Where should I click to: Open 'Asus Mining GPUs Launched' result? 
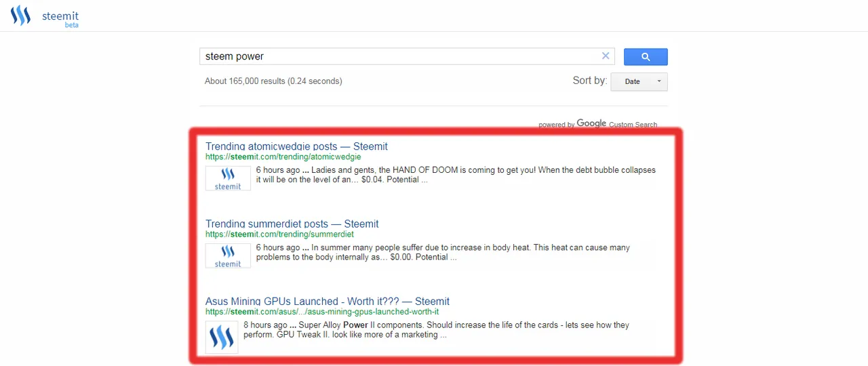point(328,301)
